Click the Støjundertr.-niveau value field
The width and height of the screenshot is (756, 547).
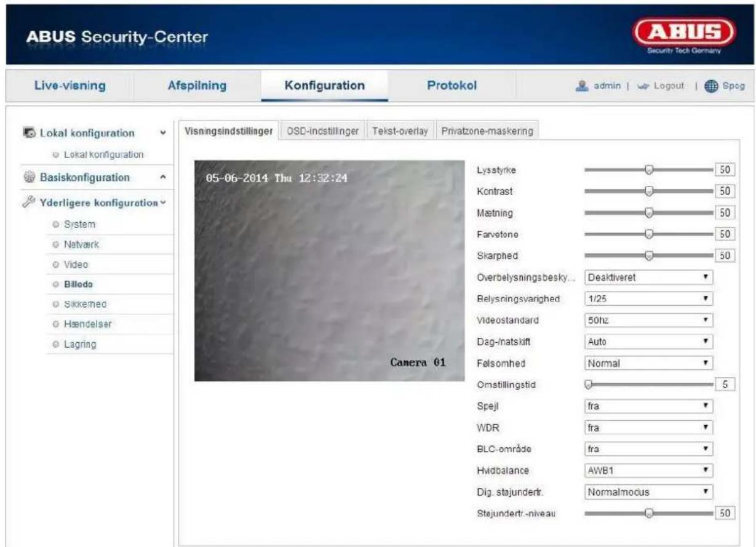point(725,514)
